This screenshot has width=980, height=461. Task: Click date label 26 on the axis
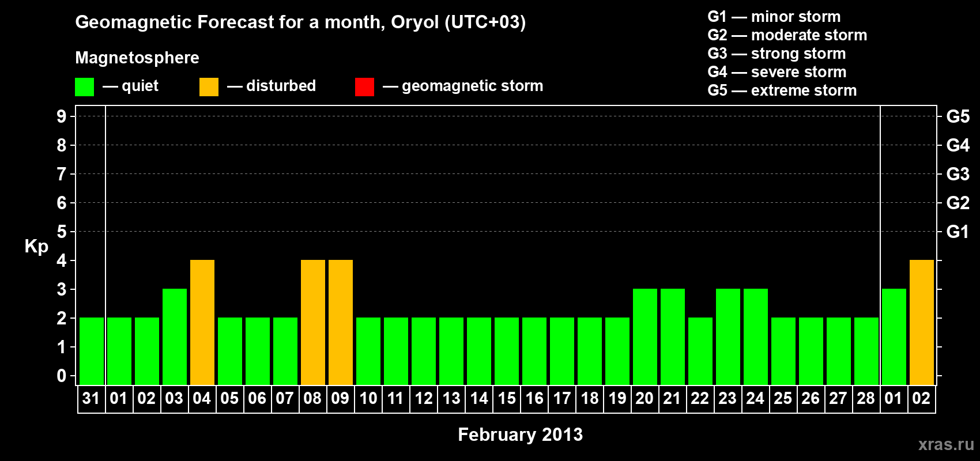811,398
